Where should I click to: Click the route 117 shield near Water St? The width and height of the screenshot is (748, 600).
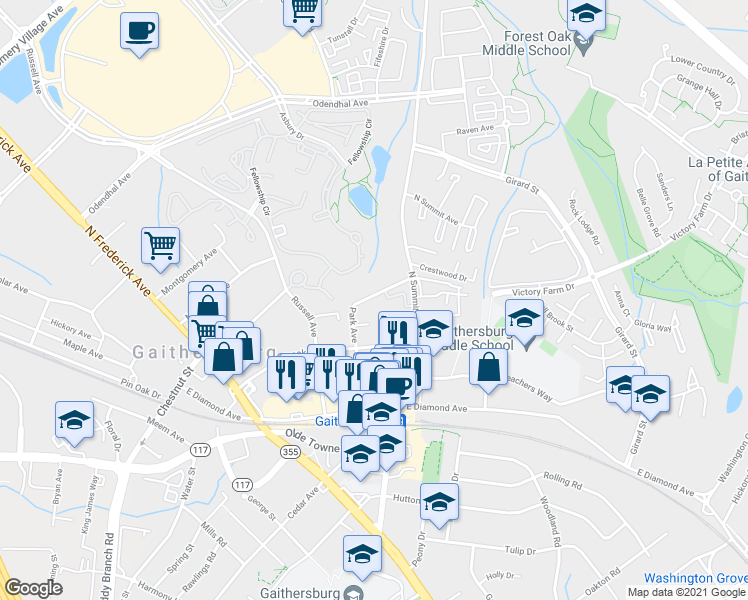200,450
